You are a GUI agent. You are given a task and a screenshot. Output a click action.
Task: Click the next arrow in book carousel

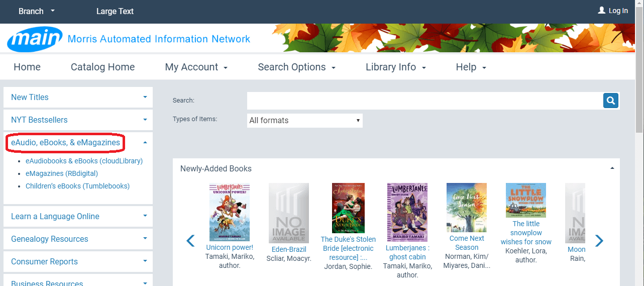click(x=599, y=241)
